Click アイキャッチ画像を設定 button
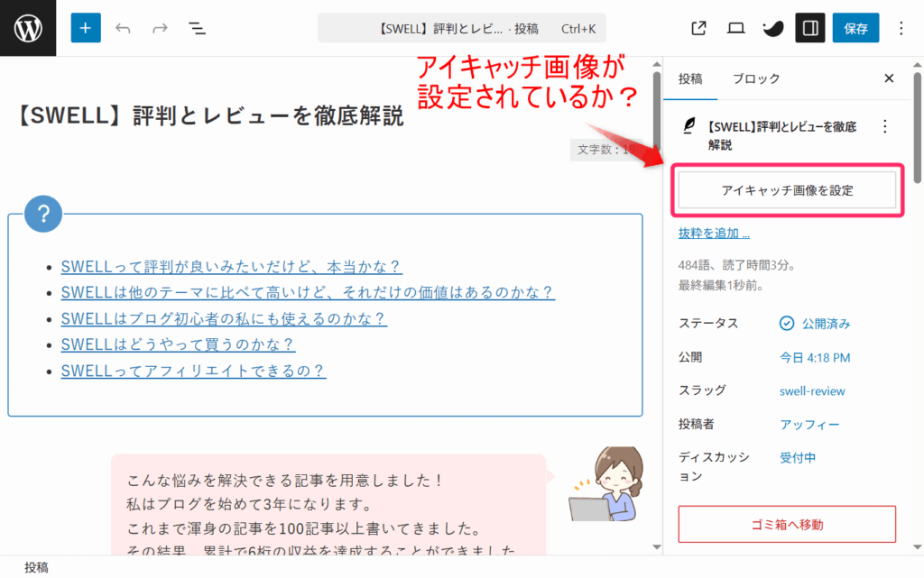Viewport: 924px width, 578px height. [x=787, y=190]
